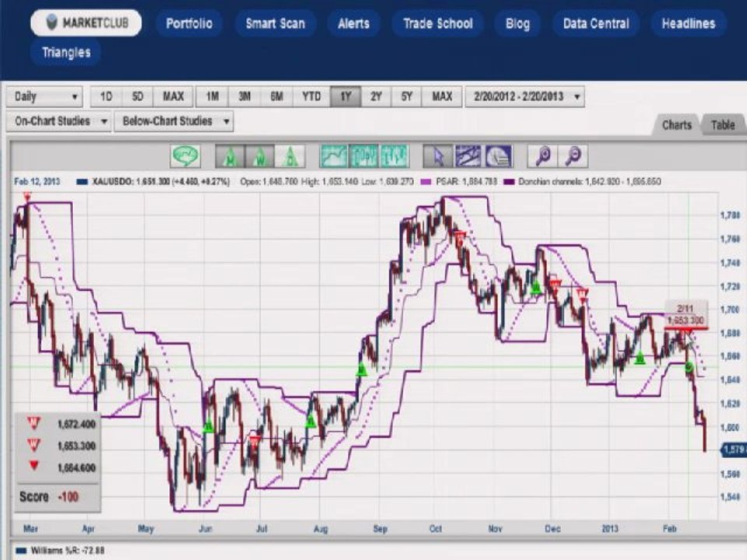Select the YTD range

311,96
